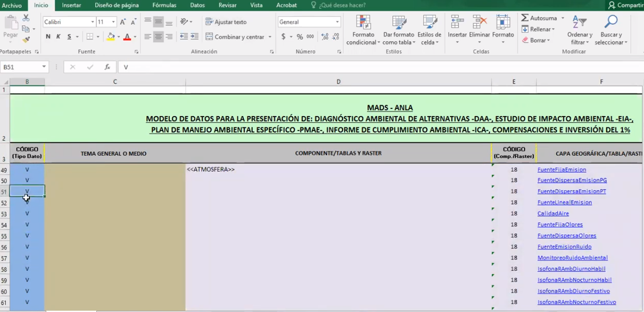Click the percent style icon
Screen dimensions: 644x312
pos(300,37)
